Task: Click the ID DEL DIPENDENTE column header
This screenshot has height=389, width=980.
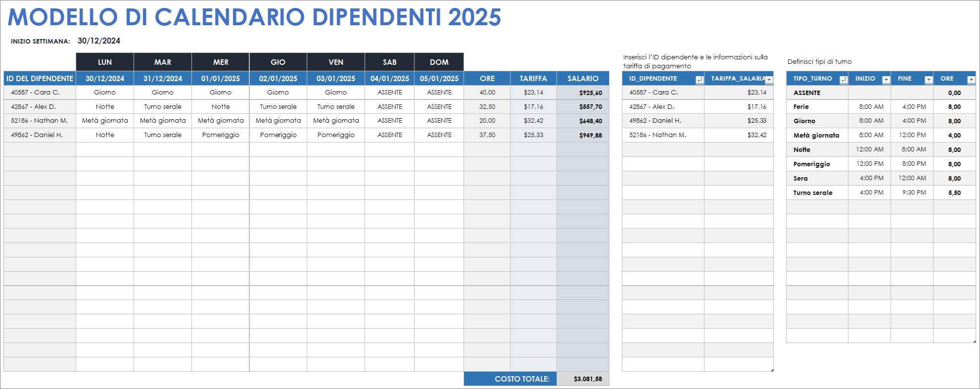Action: [x=40, y=78]
